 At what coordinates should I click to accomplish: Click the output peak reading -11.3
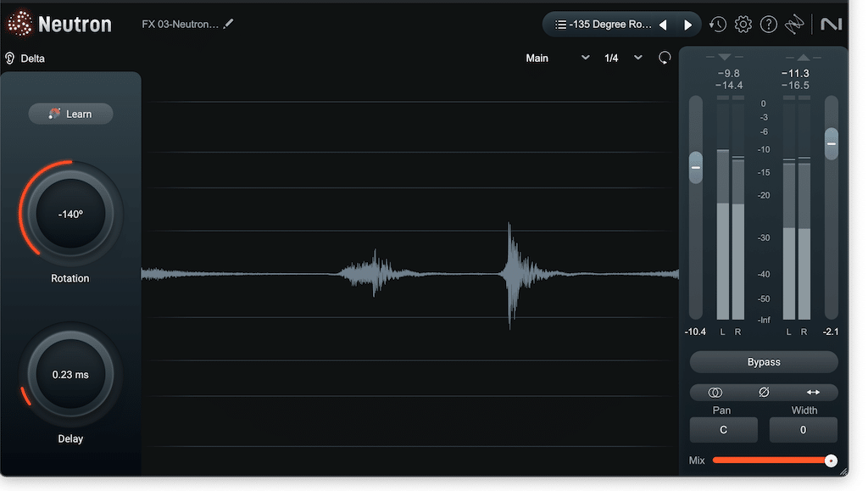tap(795, 73)
